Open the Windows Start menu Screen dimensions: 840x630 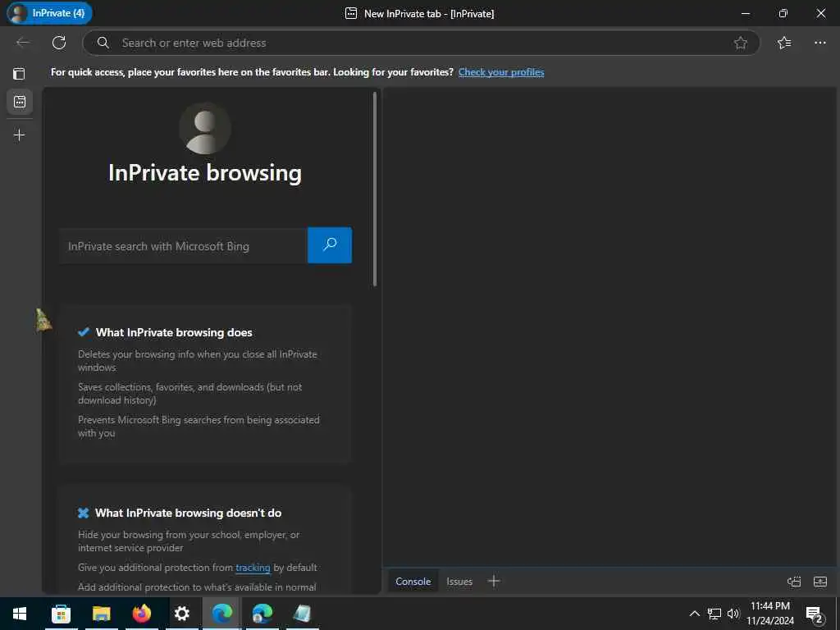(x=20, y=614)
